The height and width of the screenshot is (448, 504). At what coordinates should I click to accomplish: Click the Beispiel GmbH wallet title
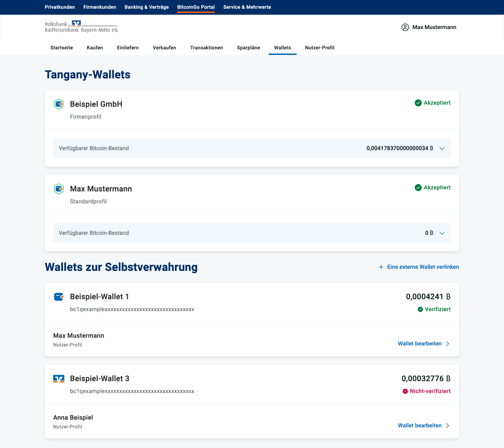tap(96, 104)
